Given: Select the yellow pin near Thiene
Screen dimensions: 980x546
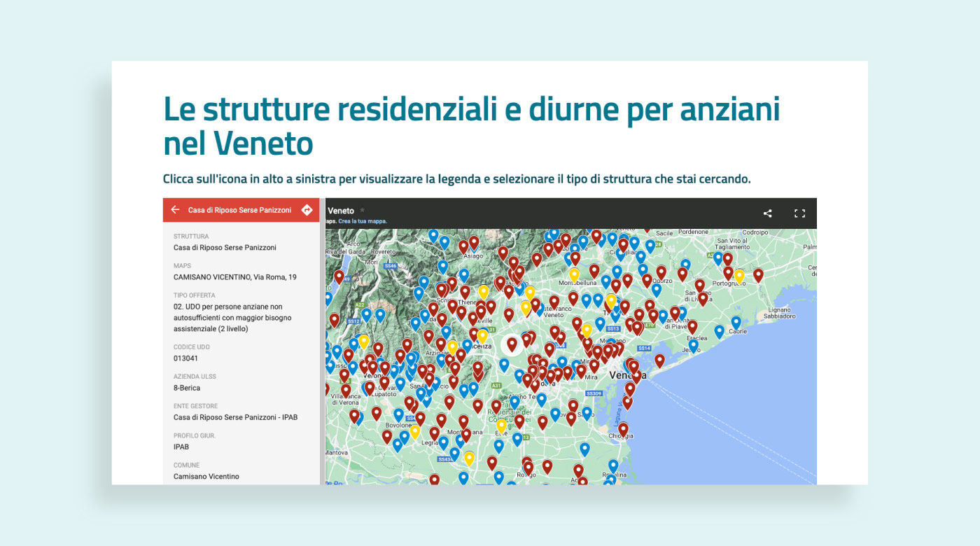Looking at the screenshot, I should [483, 292].
